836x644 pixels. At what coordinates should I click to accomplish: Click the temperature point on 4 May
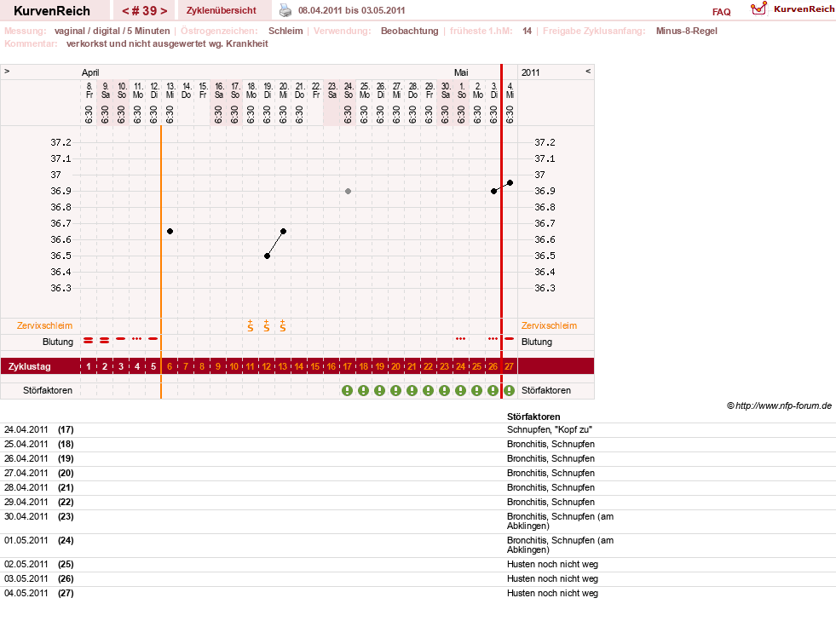click(x=510, y=183)
